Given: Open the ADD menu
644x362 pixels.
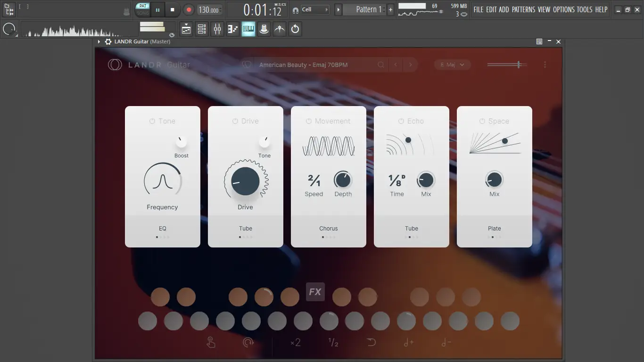Looking at the screenshot, I should click(x=504, y=9).
